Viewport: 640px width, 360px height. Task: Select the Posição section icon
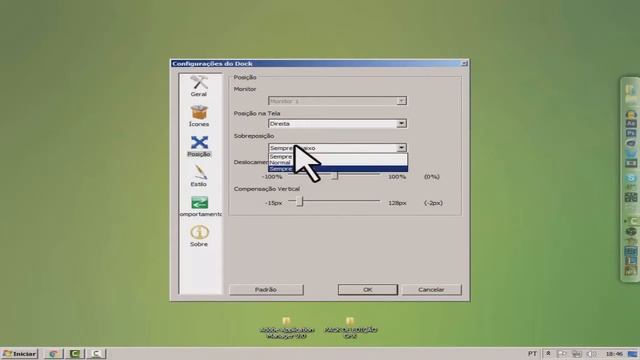point(199,146)
